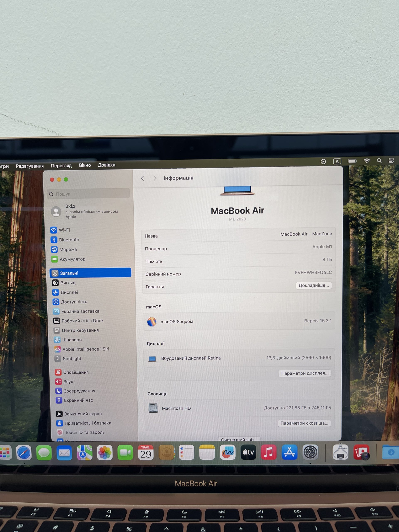This screenshot has height=532, width=399.
Task: Open Contacts from the Dock
Action: click(166, 452)
